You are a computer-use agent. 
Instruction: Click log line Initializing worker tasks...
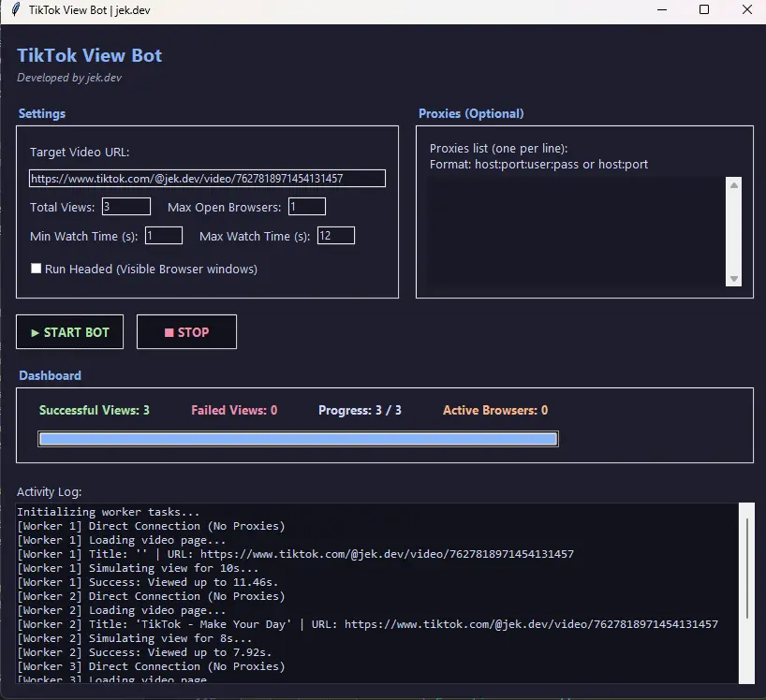point(108,512)
